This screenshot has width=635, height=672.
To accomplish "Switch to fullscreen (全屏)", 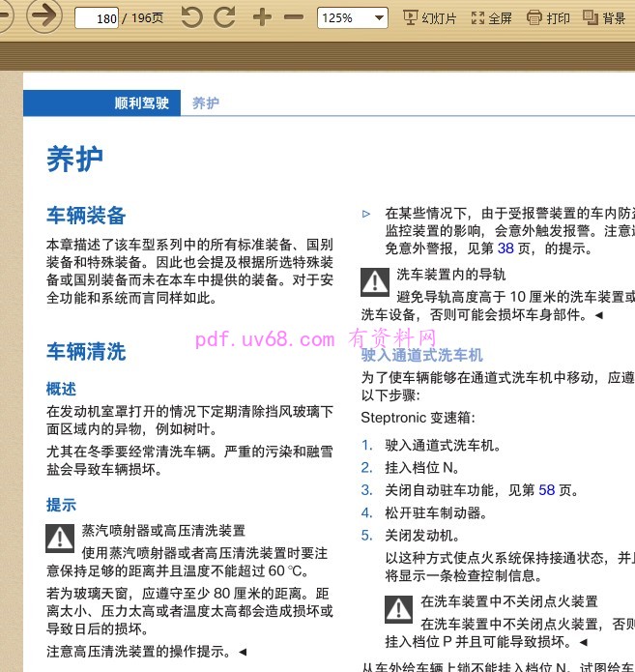I will pos(491,18).
